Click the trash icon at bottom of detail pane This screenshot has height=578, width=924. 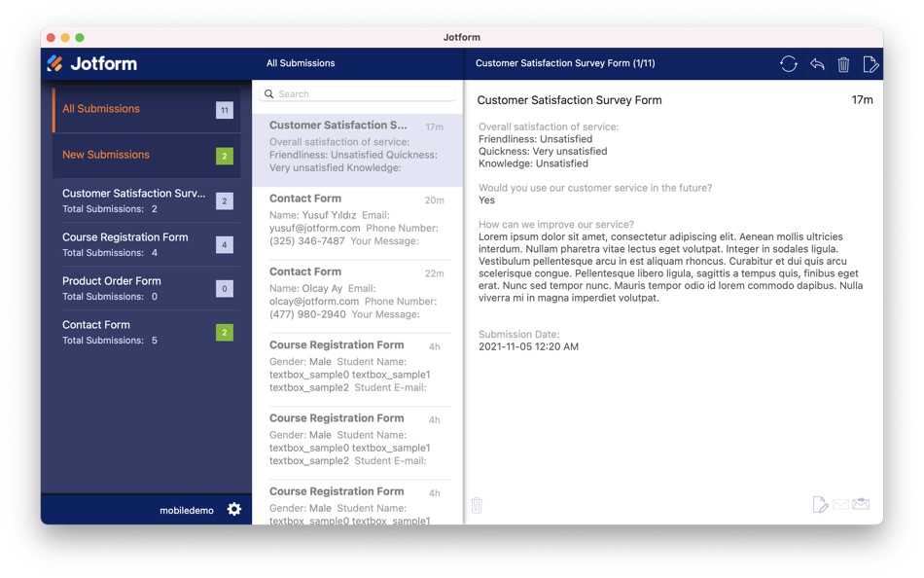click(477, 505)
